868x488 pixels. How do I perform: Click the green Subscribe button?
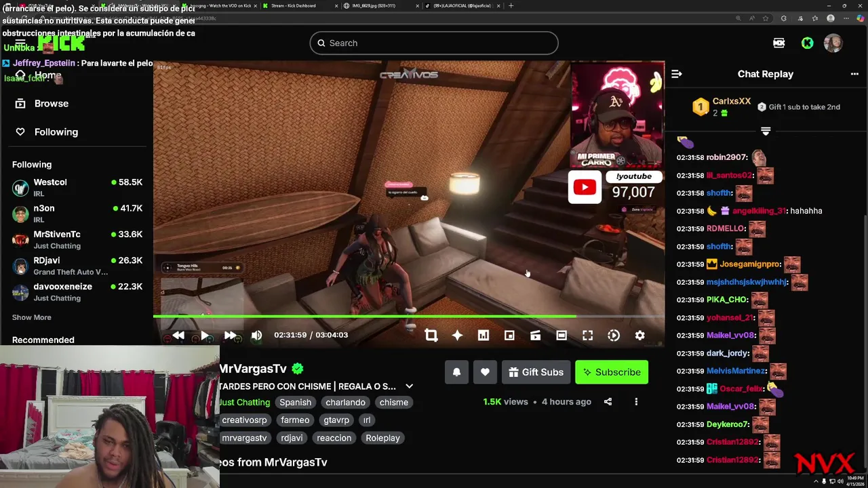coord(612,372)
